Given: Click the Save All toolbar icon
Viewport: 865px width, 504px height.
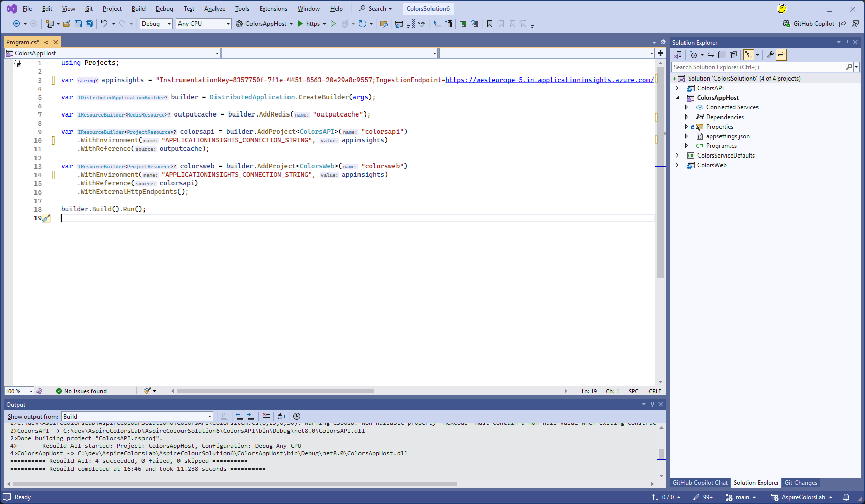Looking at the screenshot, I should click(x=89, y=24).
